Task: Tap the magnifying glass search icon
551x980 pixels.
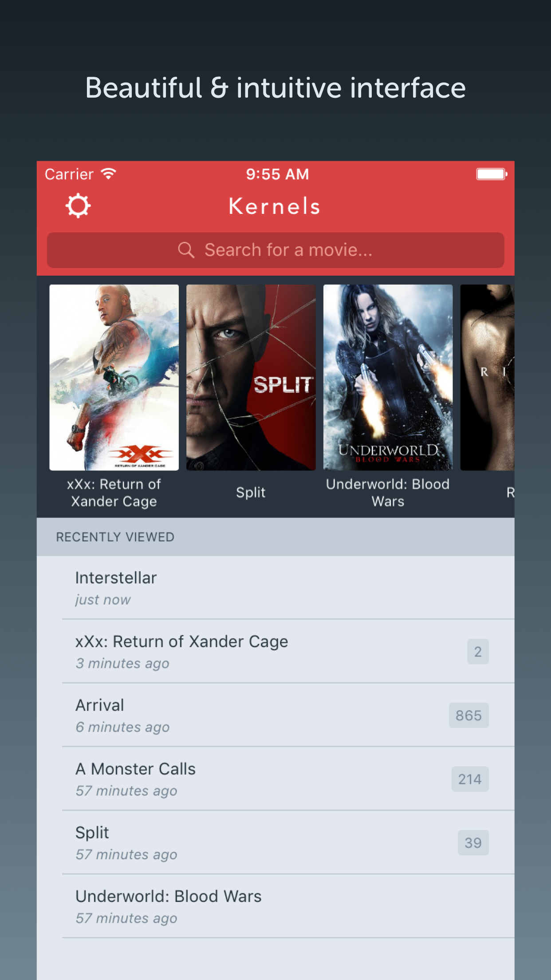Action: [x=186, y=250]
